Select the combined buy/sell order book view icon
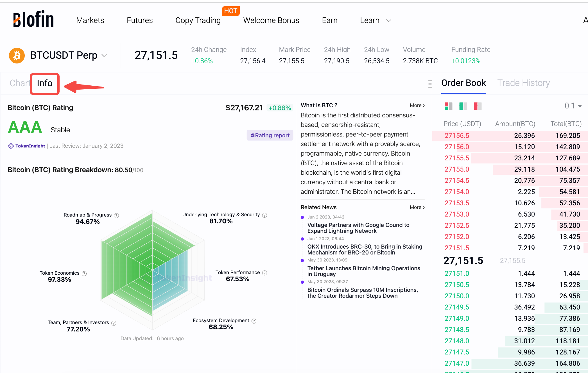This screenshot has width=588, height=373. coord(449,106)
